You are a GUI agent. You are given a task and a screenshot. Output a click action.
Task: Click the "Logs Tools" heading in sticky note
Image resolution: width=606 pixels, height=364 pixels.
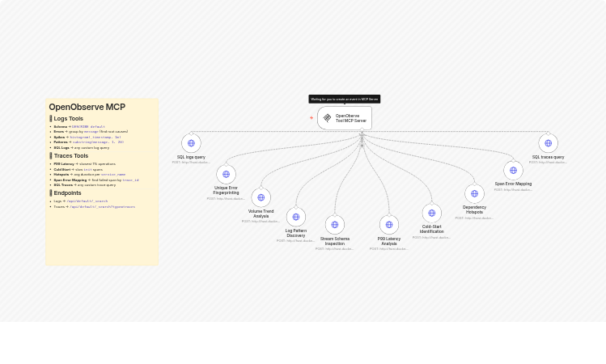point(69,119)
